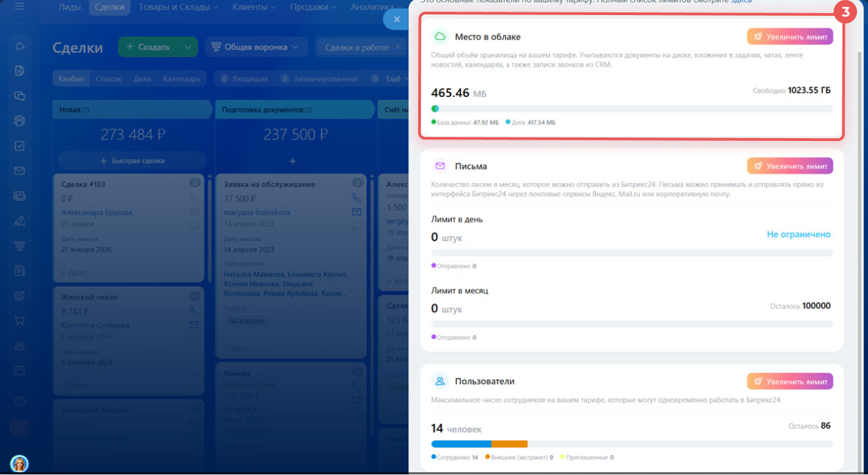This screenshot has width=868, height=475.
Task: Click Увеличить лимит in Пользователи section
Action: (x=790, y=381)
